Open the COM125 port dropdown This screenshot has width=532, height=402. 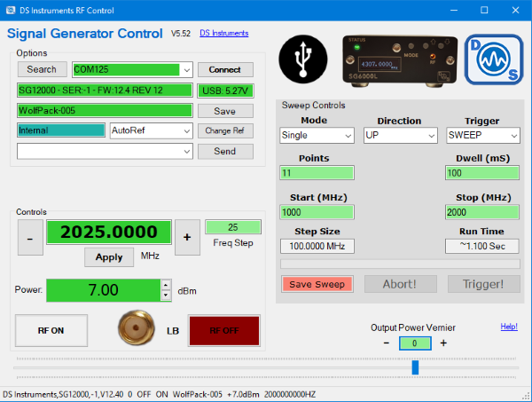(186, 70)
